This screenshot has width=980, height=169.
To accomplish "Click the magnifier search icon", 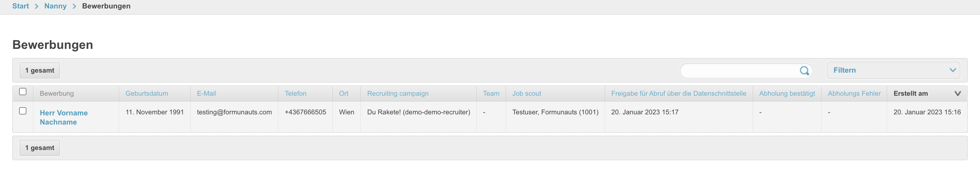I will click(804, 71).
